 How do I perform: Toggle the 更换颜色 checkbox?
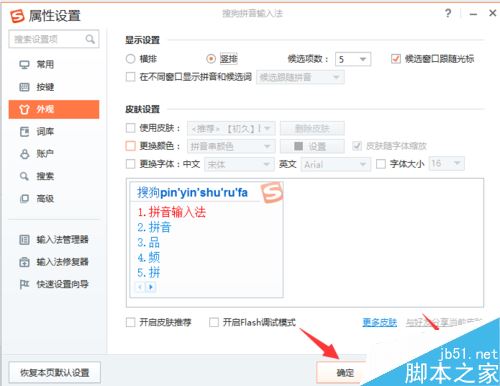pyautogui.click(x=131, y=146)
